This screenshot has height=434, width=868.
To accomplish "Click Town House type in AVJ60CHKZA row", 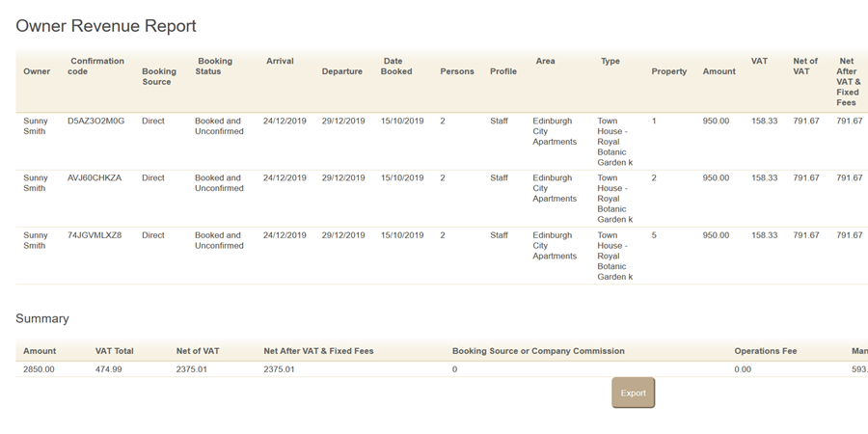I will point(615,198).
